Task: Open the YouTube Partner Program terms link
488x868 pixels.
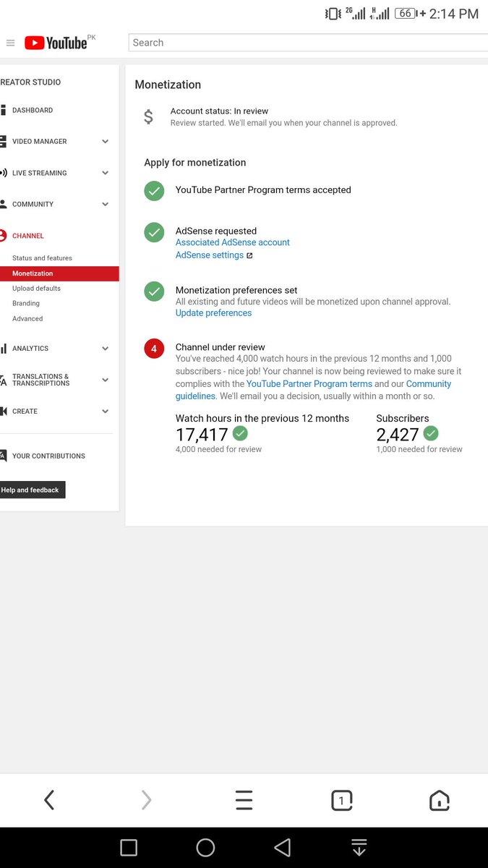Action: [x=309, y=384]
